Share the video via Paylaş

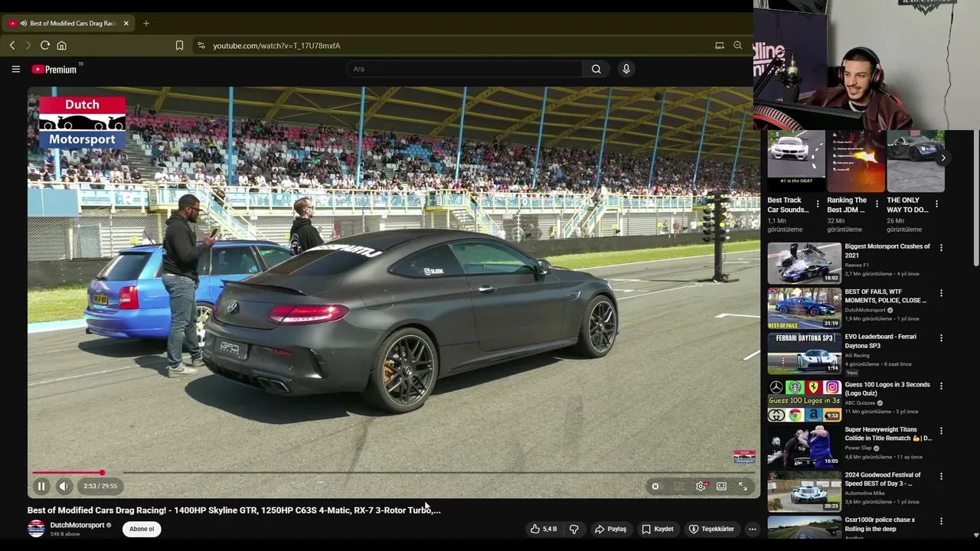coord(611,529)
